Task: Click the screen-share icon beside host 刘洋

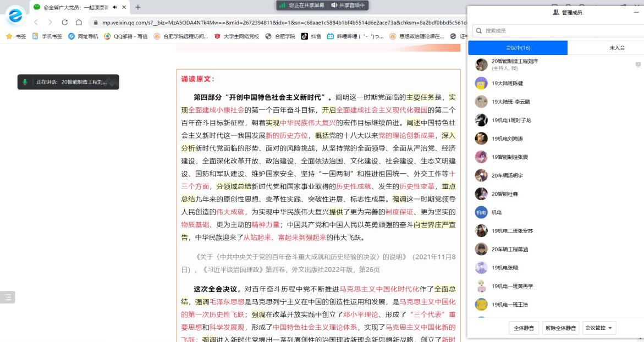Action: (x=638, y=65)
